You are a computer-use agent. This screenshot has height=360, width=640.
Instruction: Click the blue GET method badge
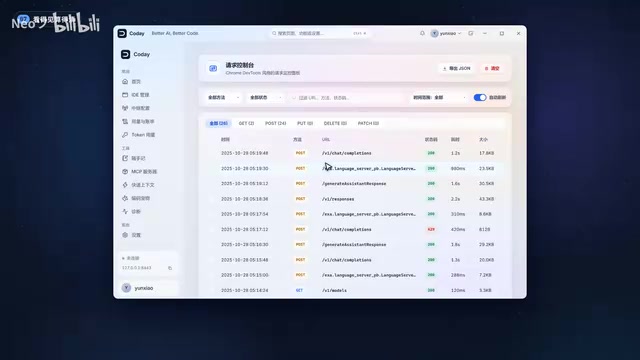pyautogui.click(x=299, y=291)
